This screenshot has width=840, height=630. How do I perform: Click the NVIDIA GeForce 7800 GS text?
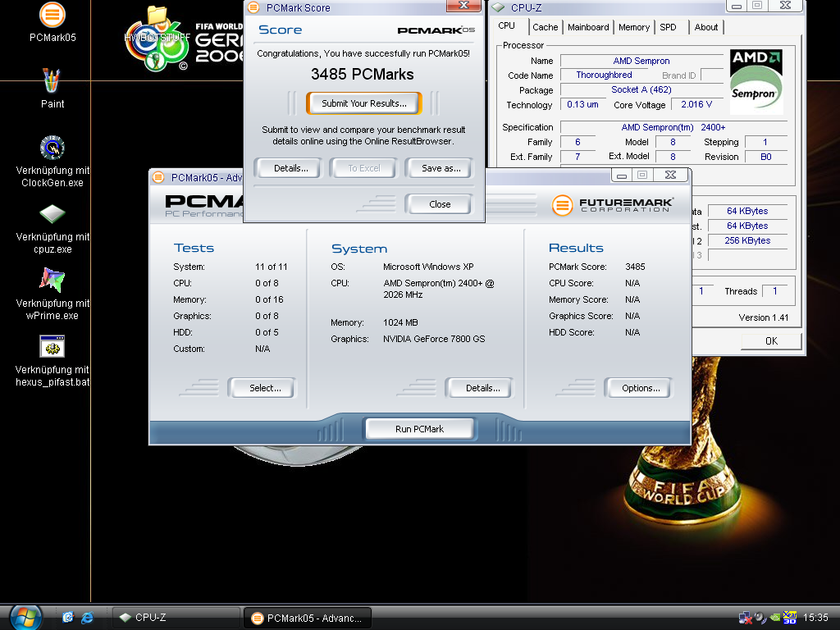[434, 339]
